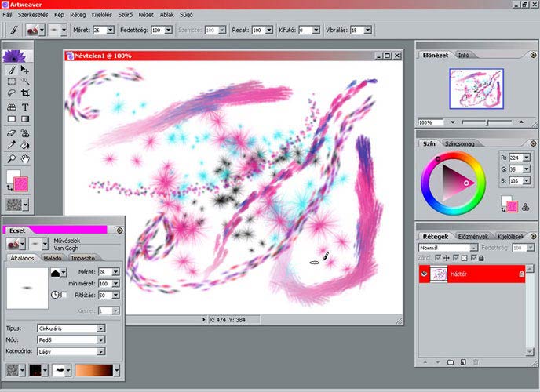Toggle the checkbox beside the clock icon
This screenshot has height=392, width=540.
click(64, 294)
